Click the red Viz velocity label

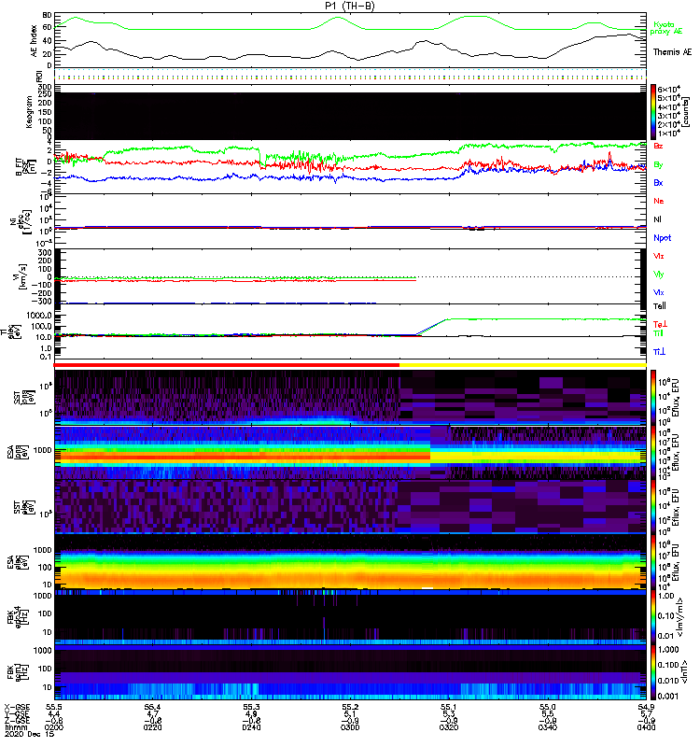pos(659,256)
